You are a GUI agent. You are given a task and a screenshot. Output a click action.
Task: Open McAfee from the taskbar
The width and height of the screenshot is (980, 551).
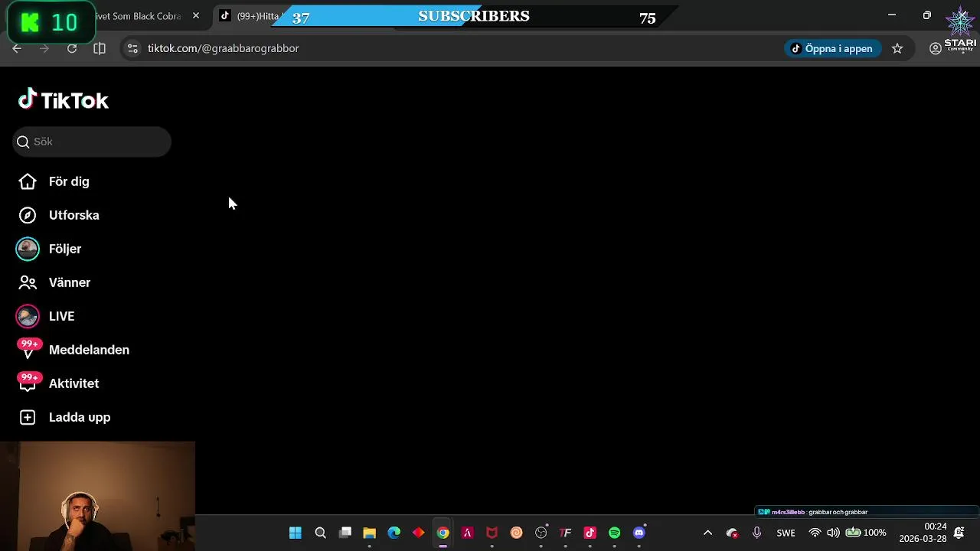492,533
